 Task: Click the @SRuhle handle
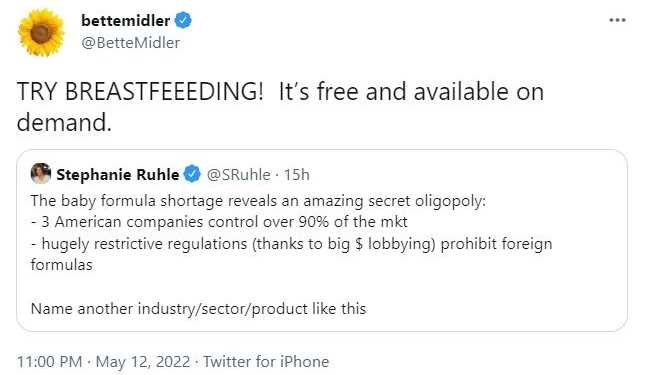[239, 175]
